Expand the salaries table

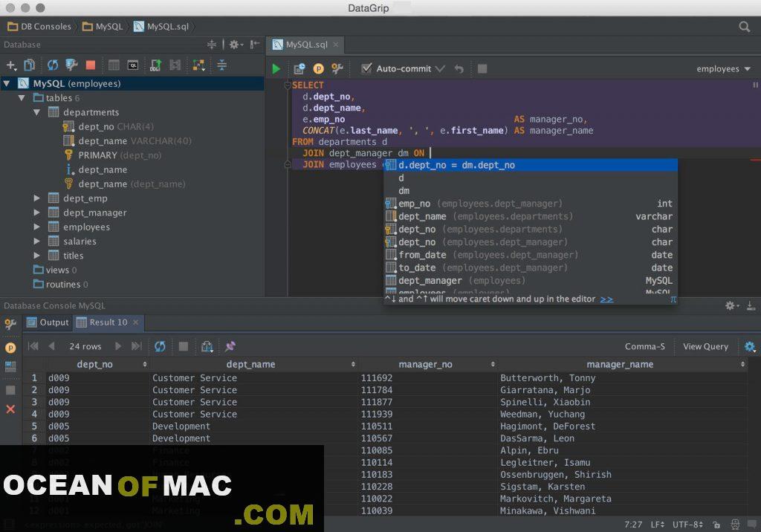[37, 241]
